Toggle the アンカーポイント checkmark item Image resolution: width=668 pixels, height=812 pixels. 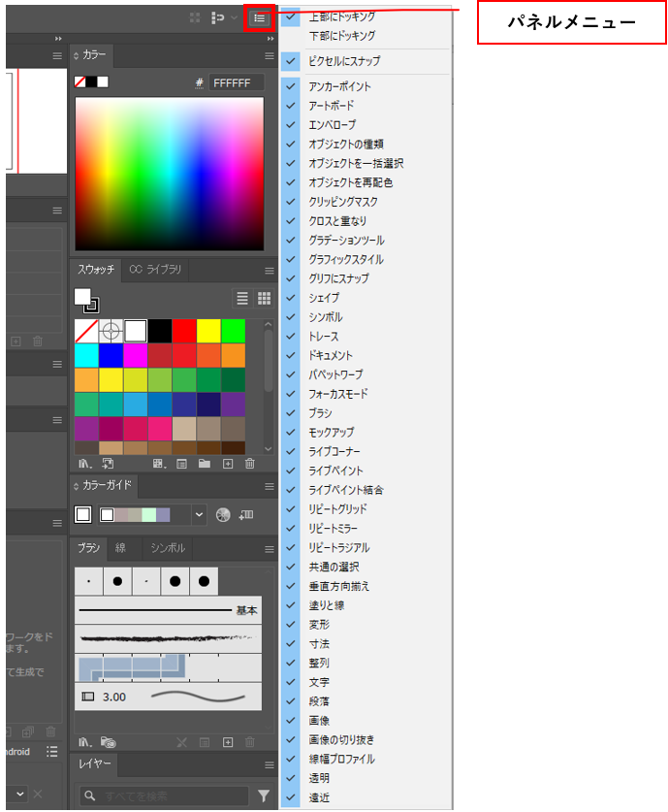[x=339, y=86]
